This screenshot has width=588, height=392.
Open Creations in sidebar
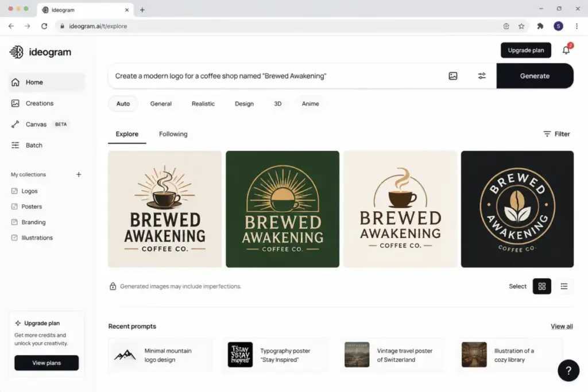point(47,103)
